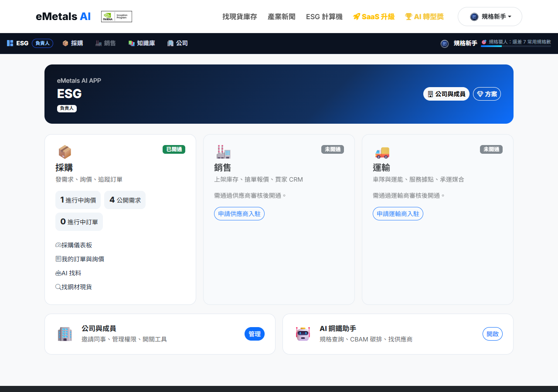Click 未開通 badge on 銷售 card

pyautogui.click(x=333, y=149)
